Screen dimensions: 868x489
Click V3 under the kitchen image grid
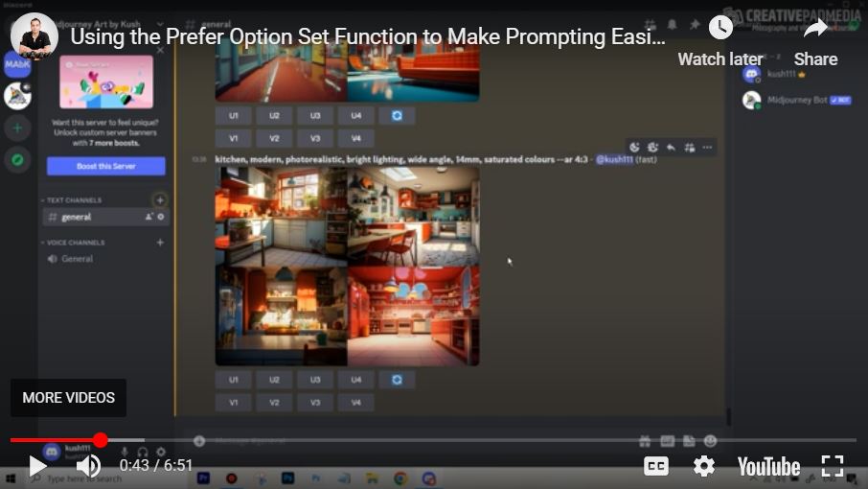pos(315,403)
